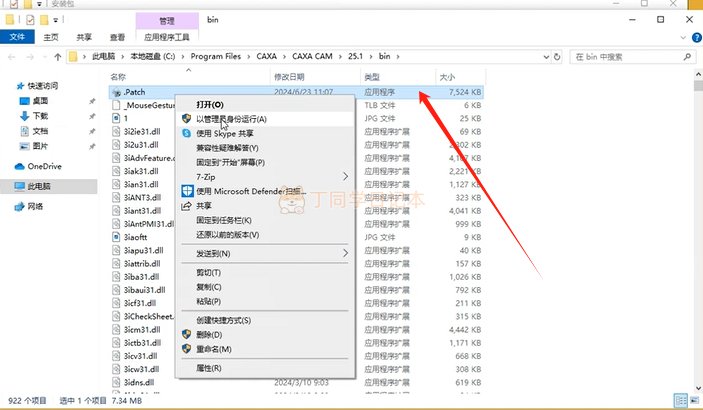Click CAXA in the address path
703x410 pixels.
click(x=266, y=57)
